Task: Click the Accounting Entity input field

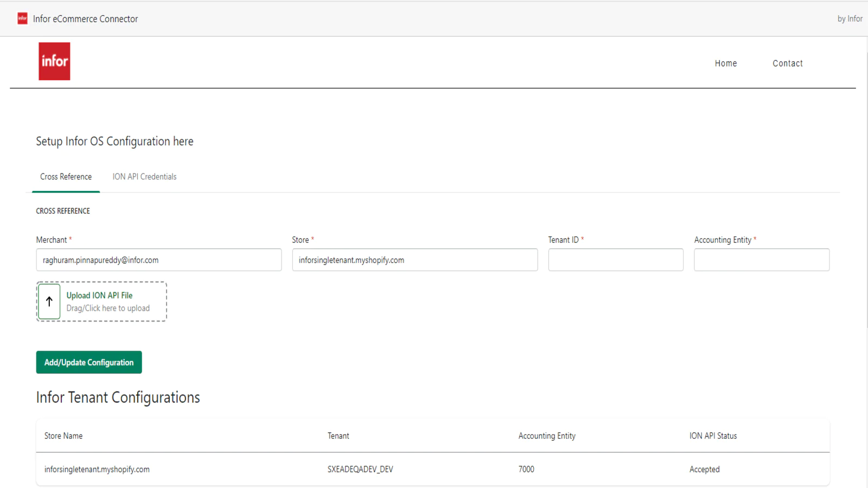Action: pos(762,260)
